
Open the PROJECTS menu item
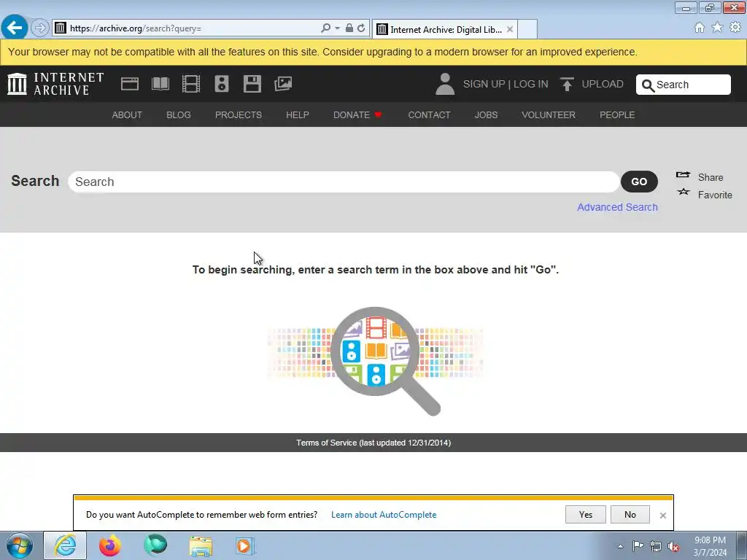click(239, 114)
